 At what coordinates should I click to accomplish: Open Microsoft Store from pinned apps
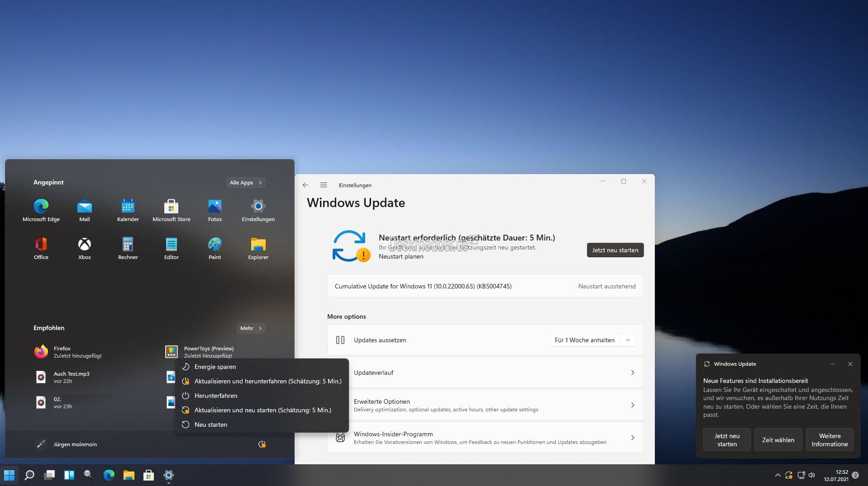tap(172, 210)
